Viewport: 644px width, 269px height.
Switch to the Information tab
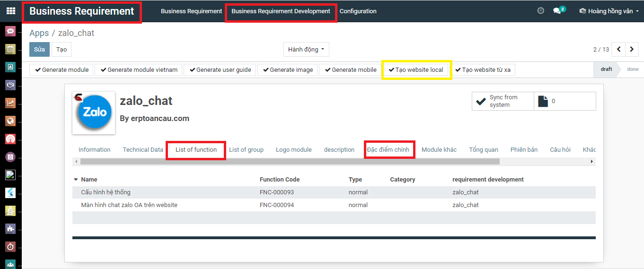95,149
